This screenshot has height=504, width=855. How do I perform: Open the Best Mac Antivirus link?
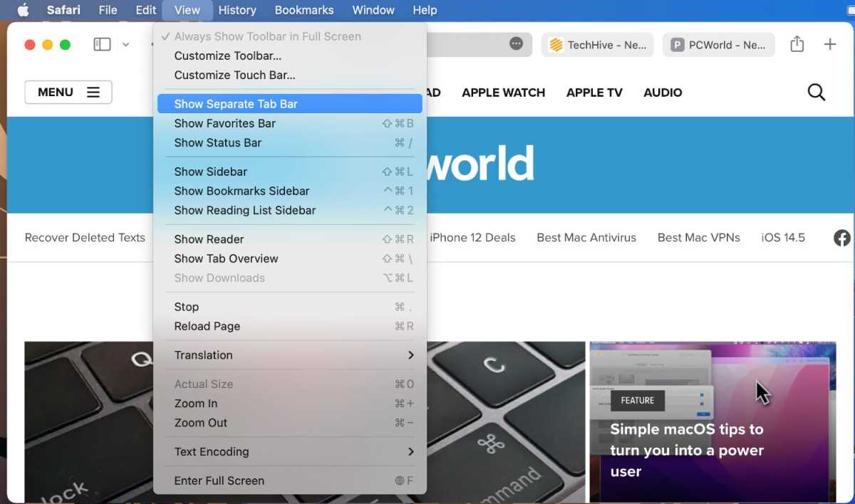click(x=586, y=238)
